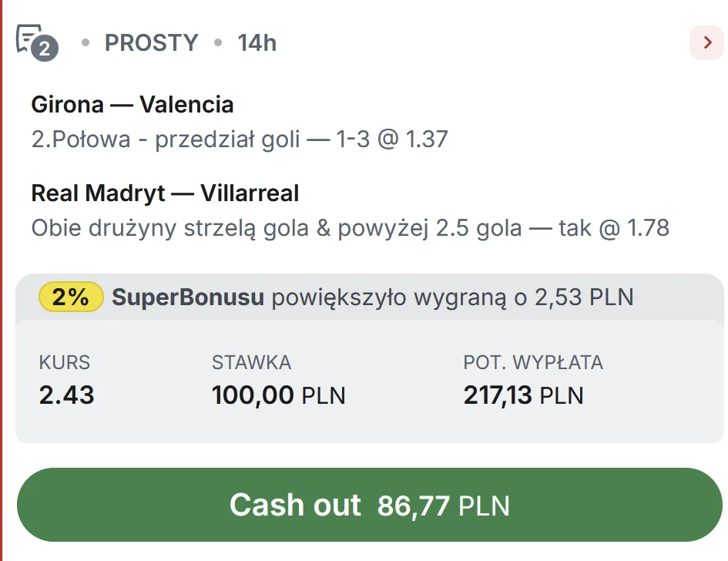Click the POT. WYPŁATA label
728x561 pixels.
pos(533,362)
